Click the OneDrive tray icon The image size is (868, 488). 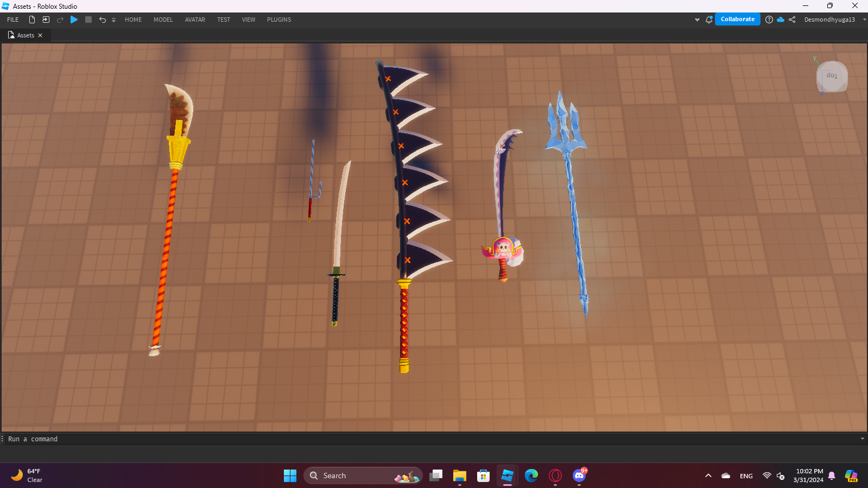pos(726,476)
